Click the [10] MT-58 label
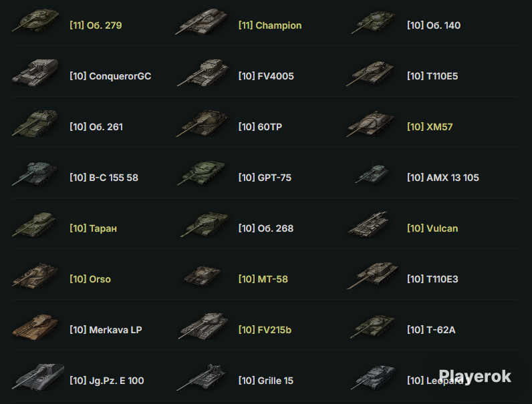The width and height of the screenshot is (532, 404). coord(263,279)
